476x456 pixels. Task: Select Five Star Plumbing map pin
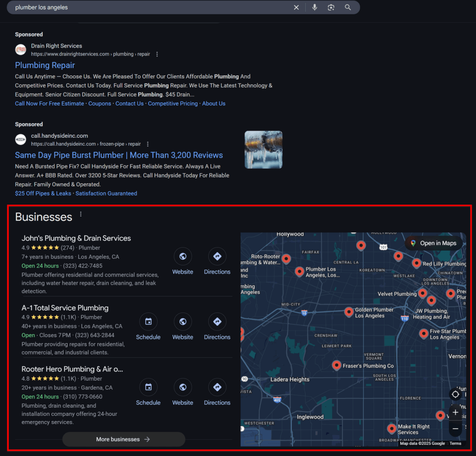[x=423, y=334]
